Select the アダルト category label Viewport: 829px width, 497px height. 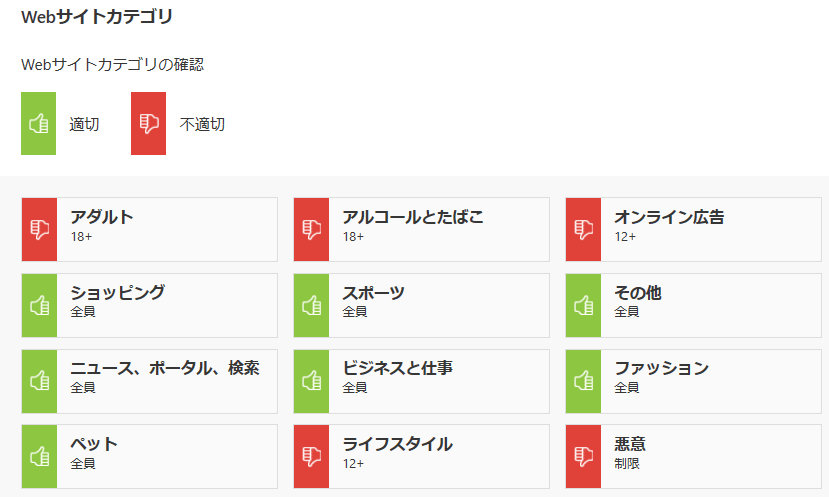[102, 217]
